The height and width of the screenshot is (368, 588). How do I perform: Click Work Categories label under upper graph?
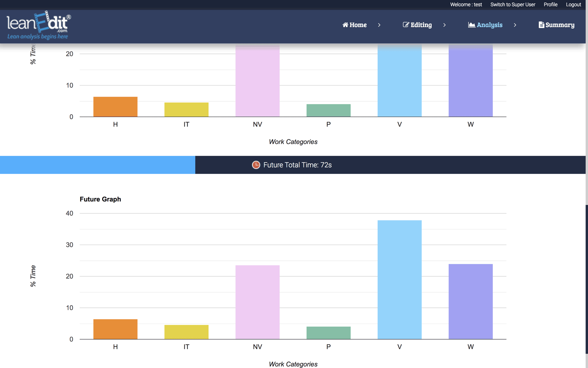tap(293, 142)
